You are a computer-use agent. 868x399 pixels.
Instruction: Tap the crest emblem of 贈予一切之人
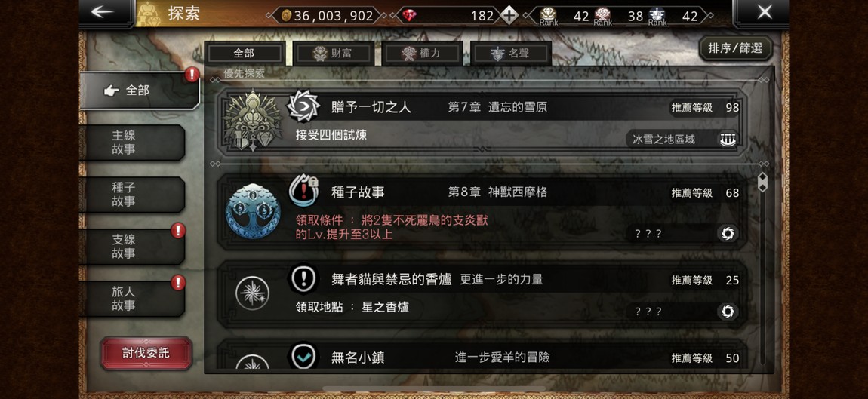pos(252,121)
